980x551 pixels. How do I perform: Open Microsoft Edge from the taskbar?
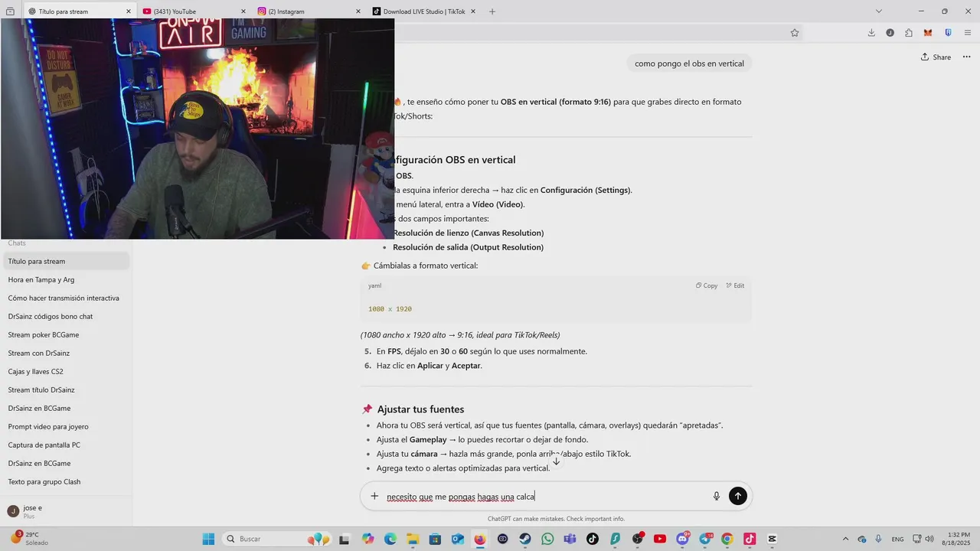390,539
